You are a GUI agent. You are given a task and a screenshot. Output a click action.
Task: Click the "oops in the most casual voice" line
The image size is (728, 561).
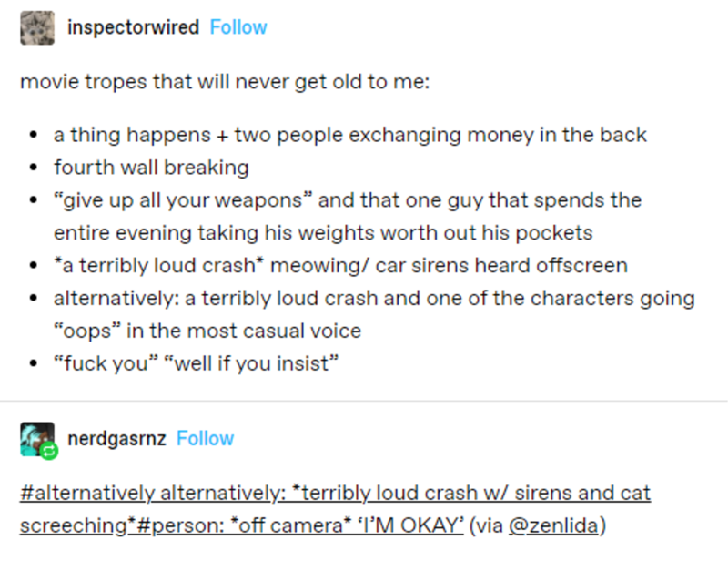207,331
